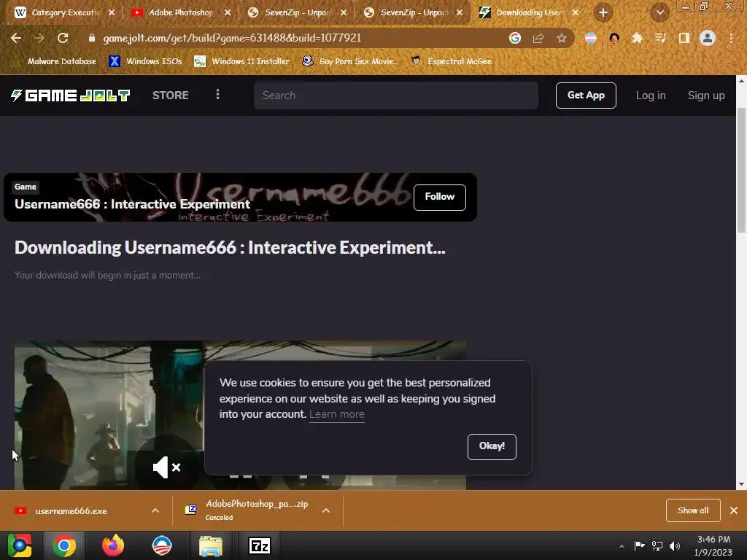Expand options for AdobePhotoshop zip download
The height and width of the screenshot is (560, 747).
326,510
